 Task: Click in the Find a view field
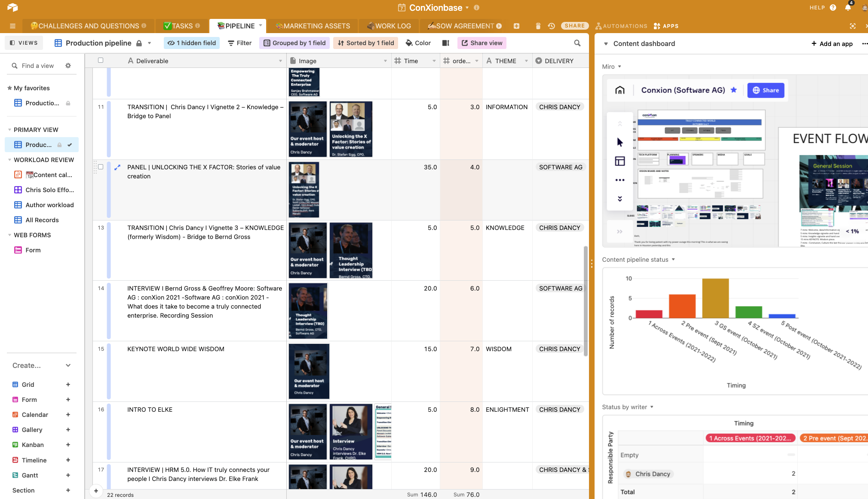[x=37, y=66]
